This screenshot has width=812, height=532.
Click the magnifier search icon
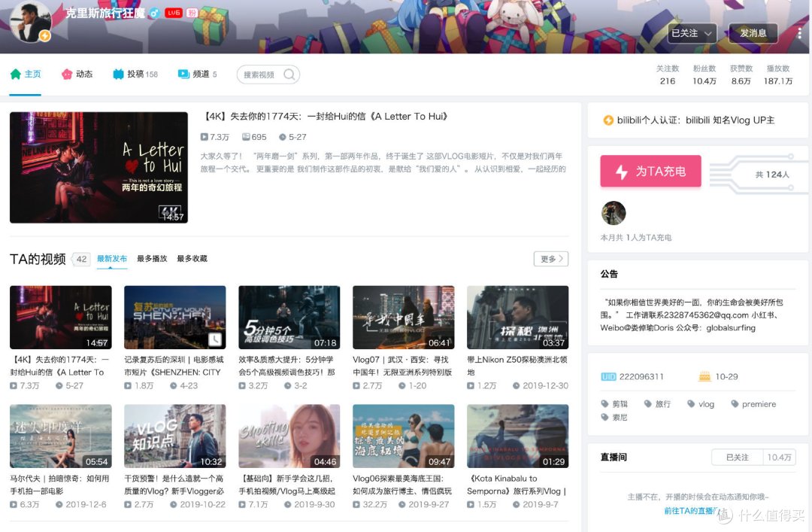pyautogui.click(x=289, y=74)
